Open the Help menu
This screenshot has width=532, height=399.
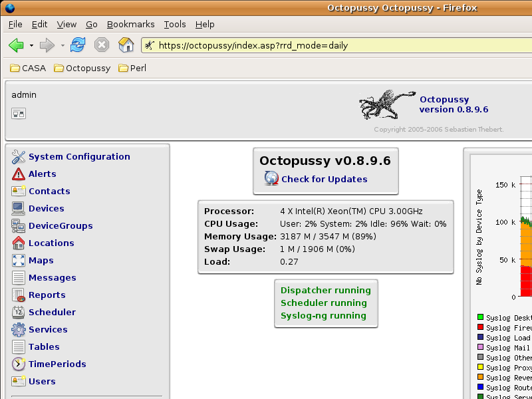click(x=205, y=25)
